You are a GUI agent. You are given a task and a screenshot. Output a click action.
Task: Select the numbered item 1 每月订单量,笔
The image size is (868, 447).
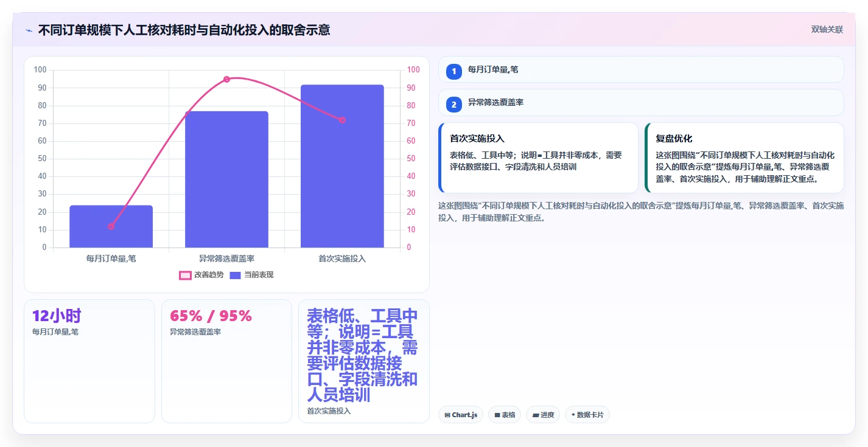641,69
